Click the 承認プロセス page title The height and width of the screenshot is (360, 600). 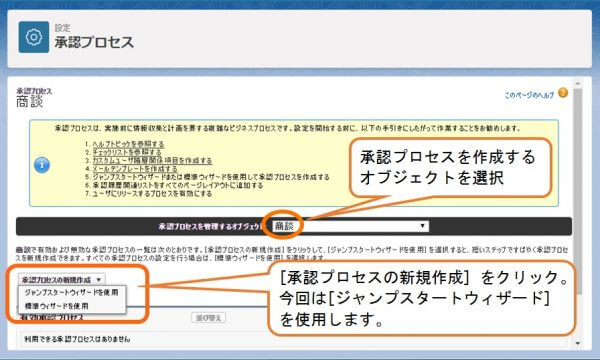tap(94, 42)
